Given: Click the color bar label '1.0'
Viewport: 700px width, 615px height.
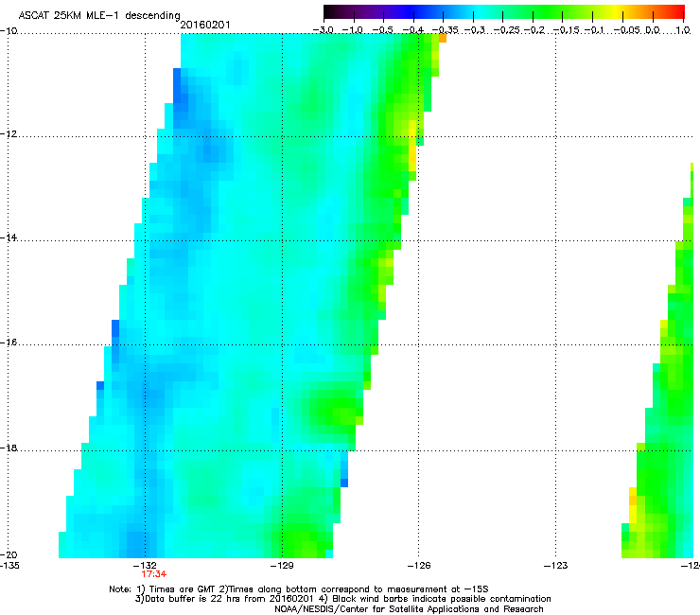Looking at the screenshot, I should click(x=683, y=30).
